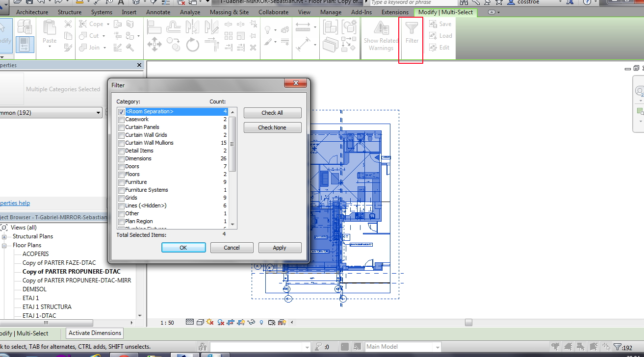Click the Show Related Warnings icon
This screenshot has height=357, width=644.
[381, 28]
